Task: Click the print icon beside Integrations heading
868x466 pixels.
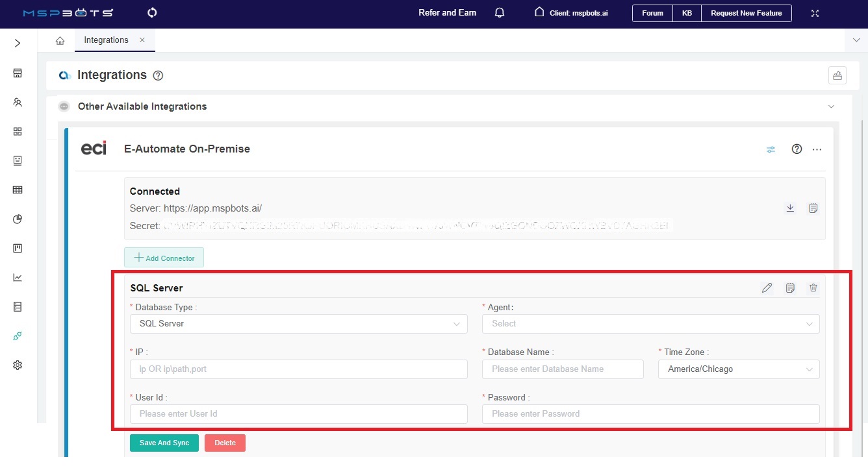Action: click(x=837, y=75)
